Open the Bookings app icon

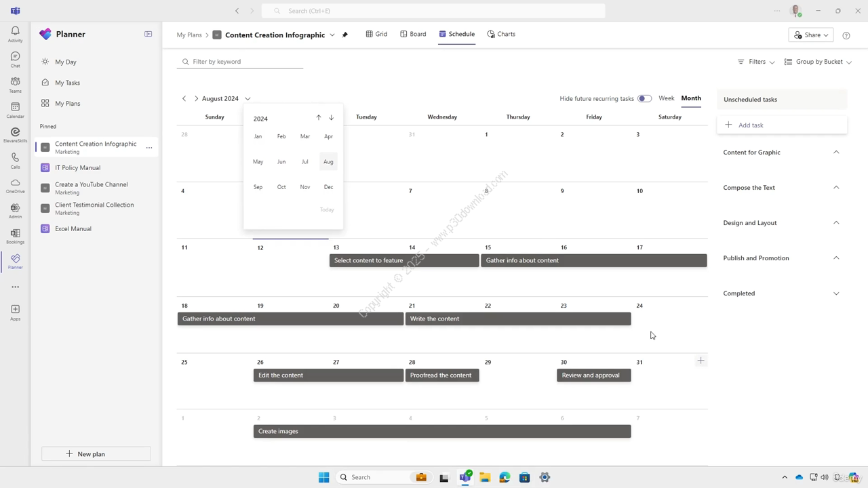pyautogui.click(x=15, y=236)
